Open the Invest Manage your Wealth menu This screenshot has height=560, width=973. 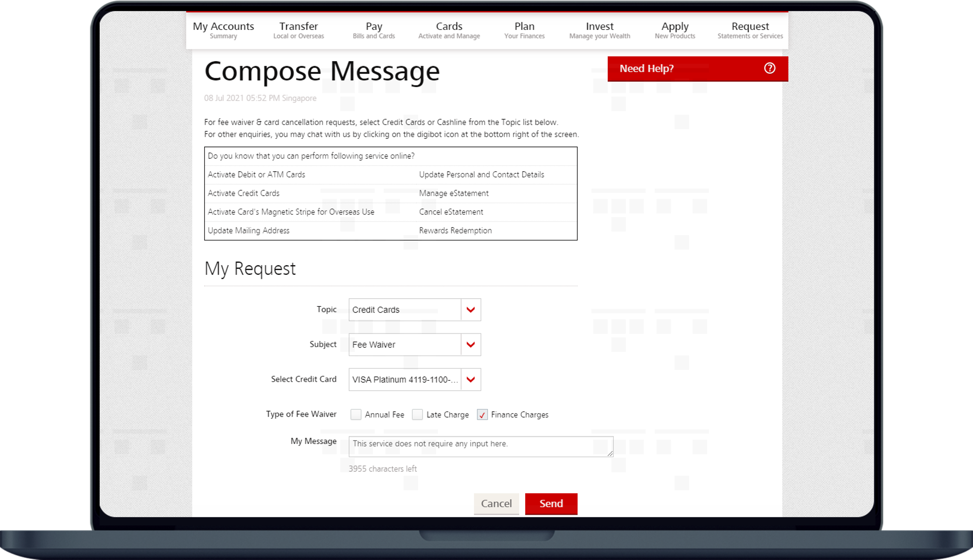599,30
